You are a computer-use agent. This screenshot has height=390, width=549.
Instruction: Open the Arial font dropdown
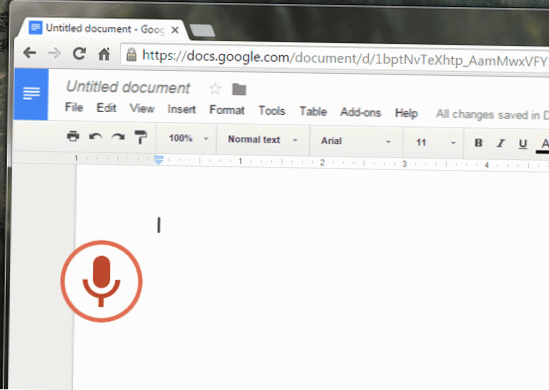tap(355, 141)
